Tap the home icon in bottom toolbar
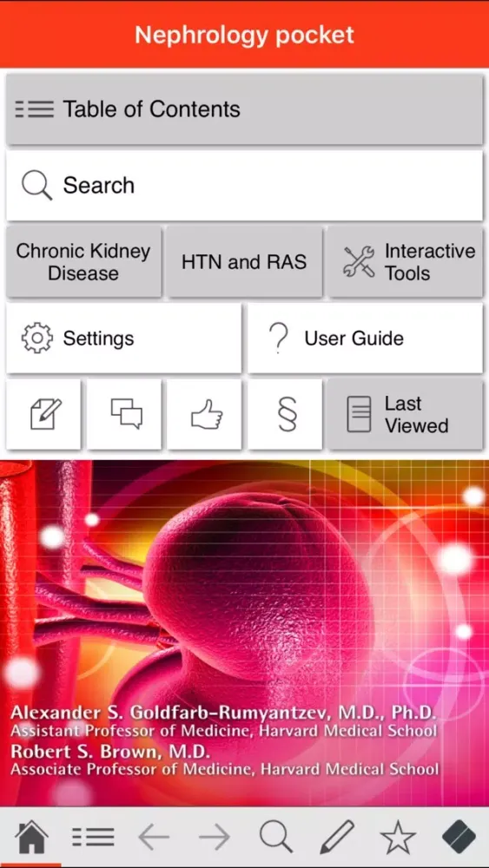This screenshot has width=489, height=868. (31, 837)
